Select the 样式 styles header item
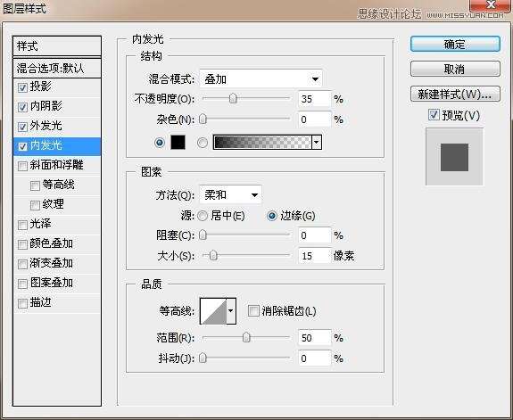 [57, 46]
